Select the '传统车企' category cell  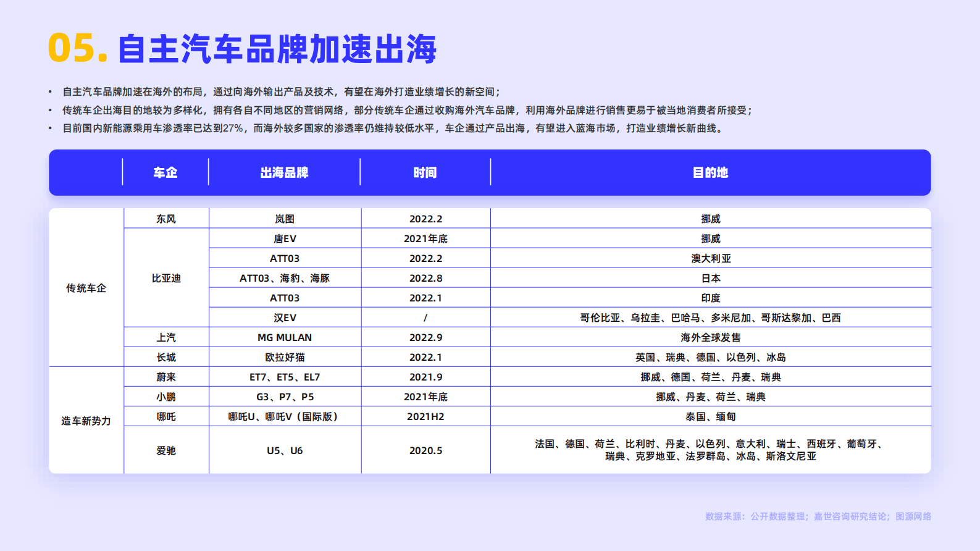coord(86,288)
